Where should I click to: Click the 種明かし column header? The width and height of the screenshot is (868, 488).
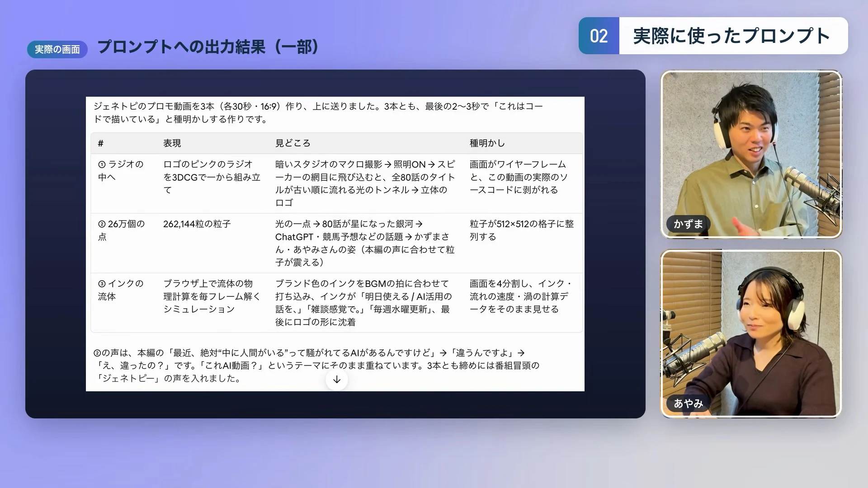point(487,143)
